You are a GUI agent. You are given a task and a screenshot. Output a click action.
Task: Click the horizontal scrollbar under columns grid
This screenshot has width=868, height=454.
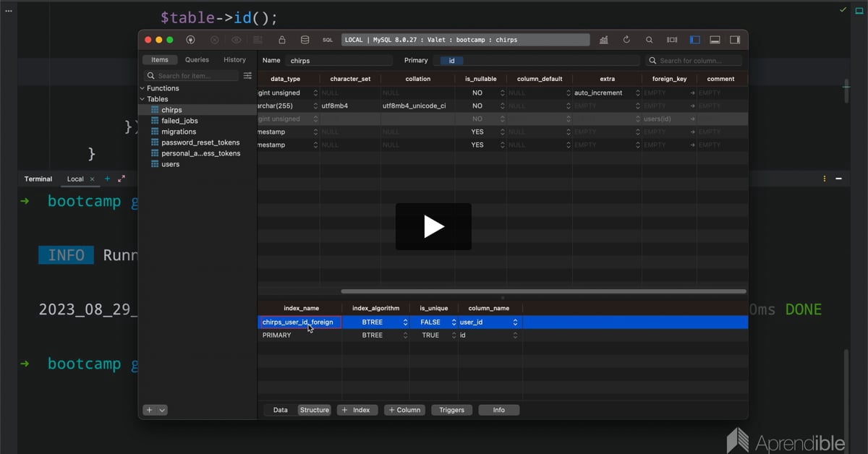542,291
